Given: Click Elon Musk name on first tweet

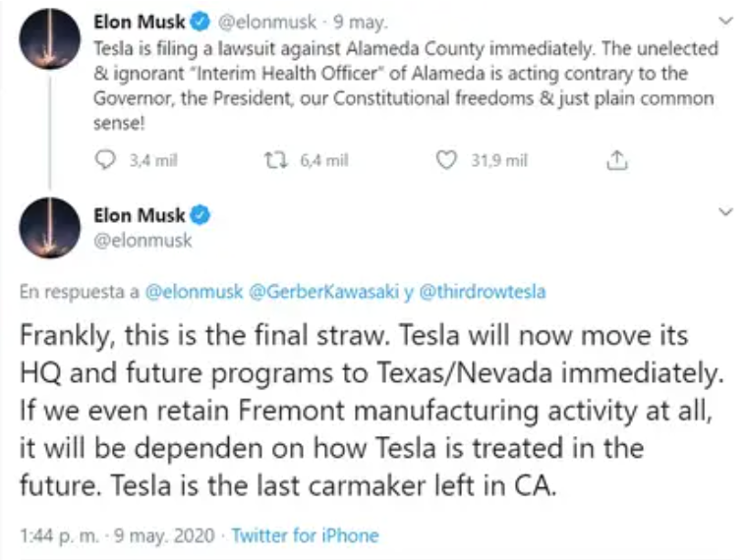Looking at the screenshot, I should pyautogui.click(x=139, y=19).
